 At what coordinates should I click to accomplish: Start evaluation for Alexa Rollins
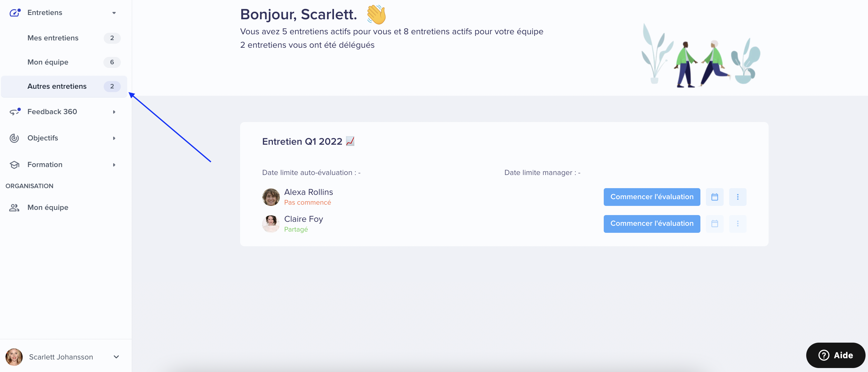tap(652, 197)
